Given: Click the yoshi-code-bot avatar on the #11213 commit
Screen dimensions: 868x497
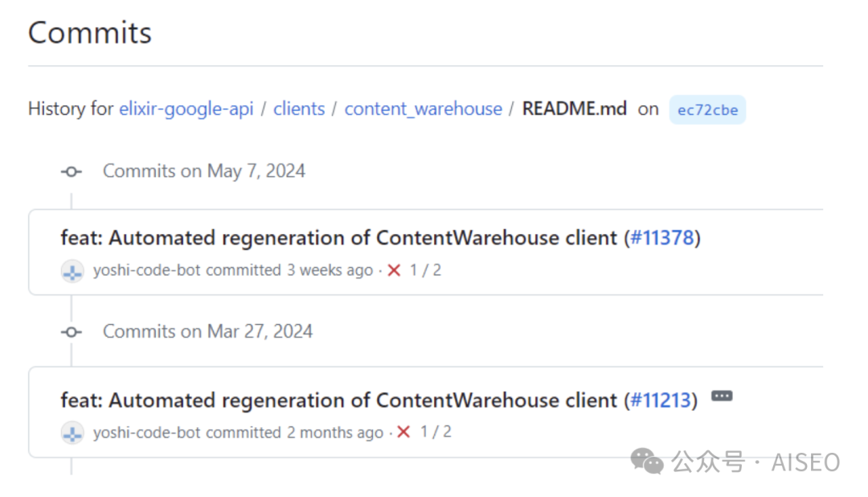Looking at the screenshot, I should point(72,433).
